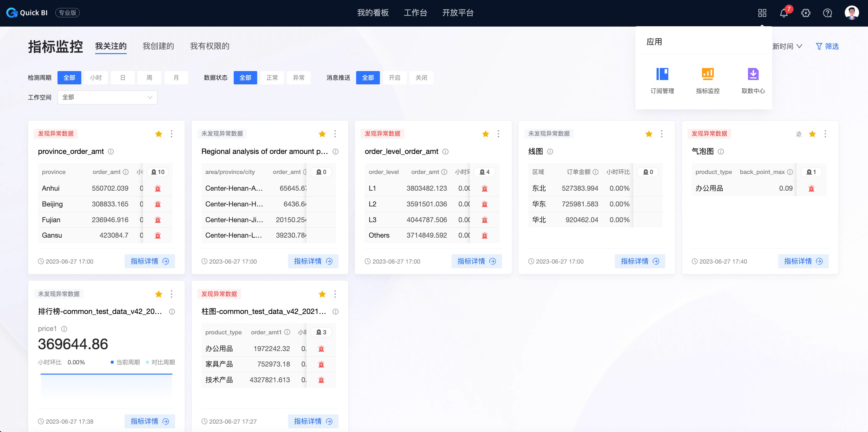Unstar the Regional analysis of order amount card
Image resolution: width=868 pixels, height=432 pixels.
(322, 134)
